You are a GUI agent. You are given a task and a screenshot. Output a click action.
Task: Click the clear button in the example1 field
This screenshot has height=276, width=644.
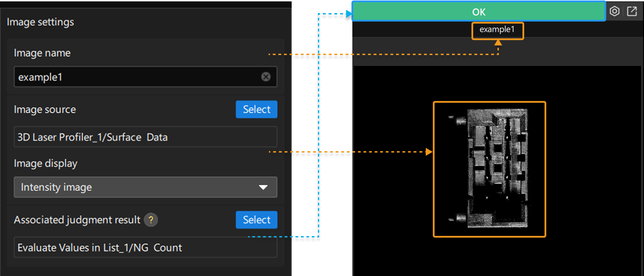[x=265, y=77]
